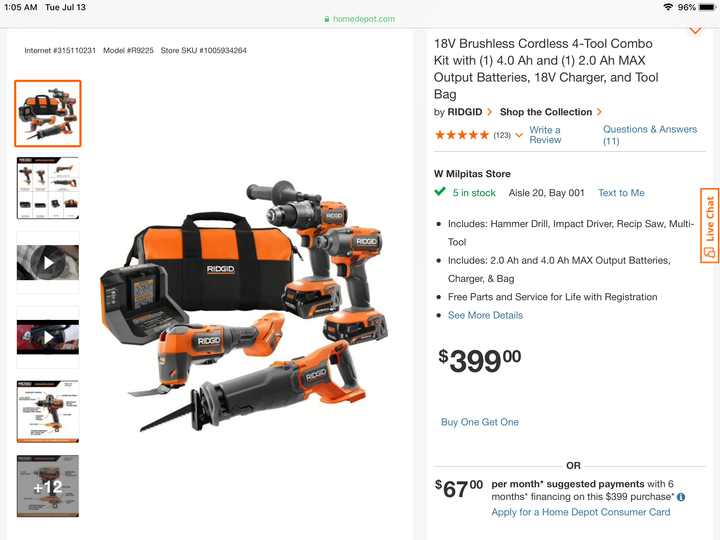
Task: Click the financing info icon
Action: (x=681, y=497)
